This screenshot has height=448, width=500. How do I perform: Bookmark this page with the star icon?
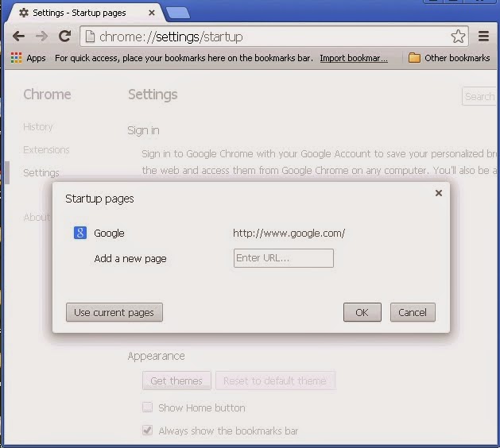[458, 37]
